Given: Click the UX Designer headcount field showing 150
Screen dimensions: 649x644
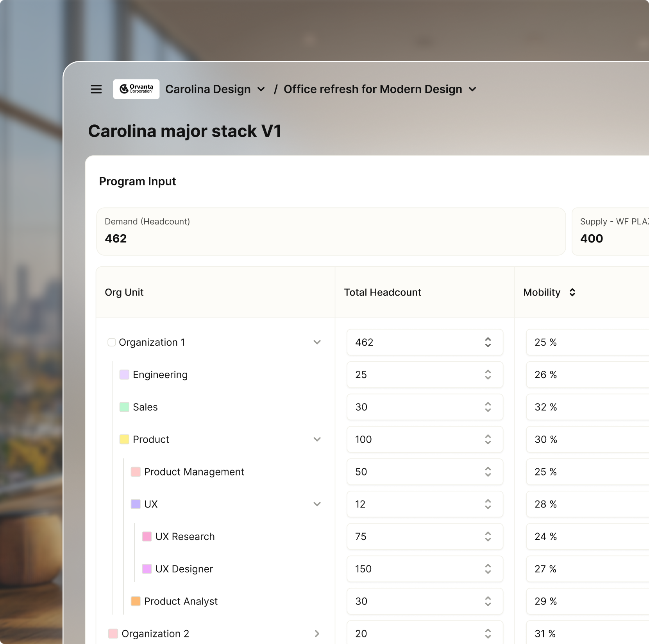Looking at the screenshot, I should (425, 569).
